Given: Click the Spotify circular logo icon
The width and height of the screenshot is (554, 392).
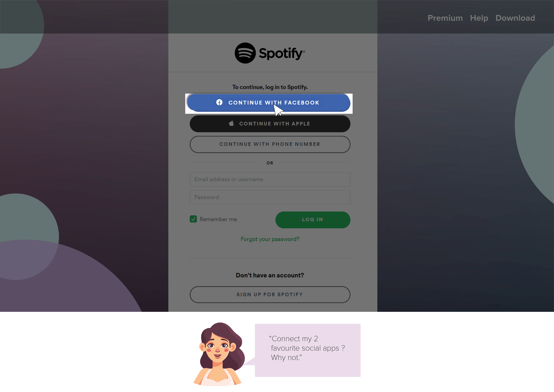Looking at the screenshot, I should (245, 53).
